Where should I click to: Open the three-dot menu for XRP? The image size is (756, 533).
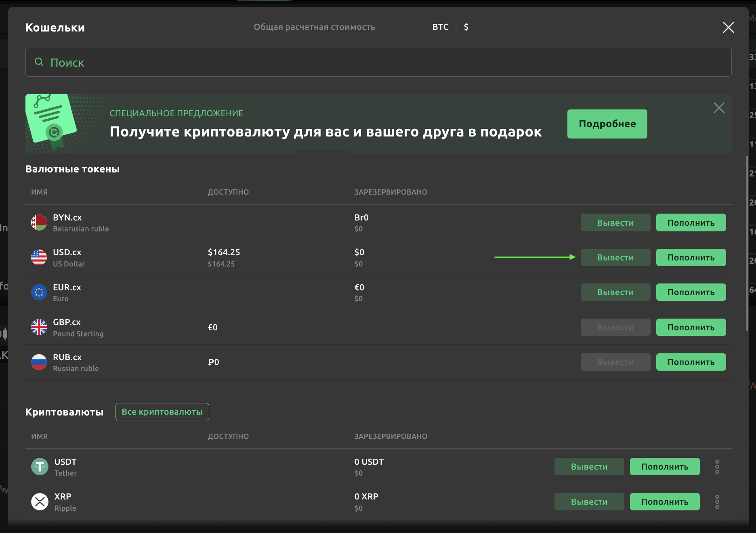717,502
